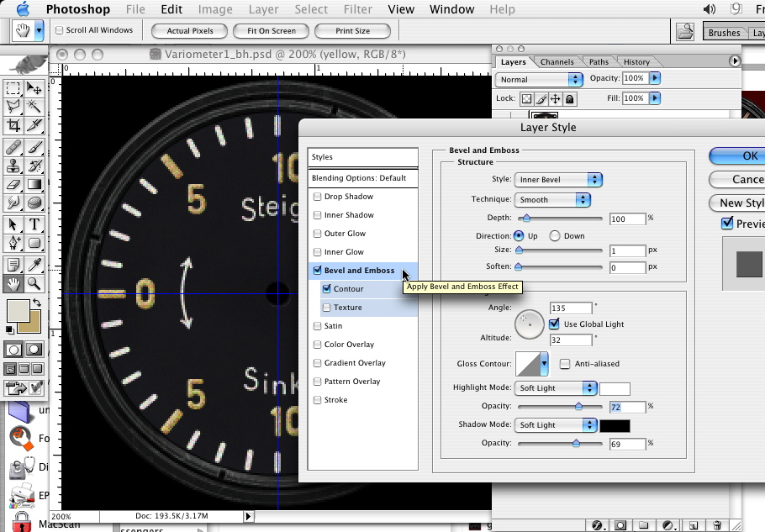The width and height of the screenshot is (765, 532).
Task: Click the black Shadow Mode color swatch
Action: (615, 425)
